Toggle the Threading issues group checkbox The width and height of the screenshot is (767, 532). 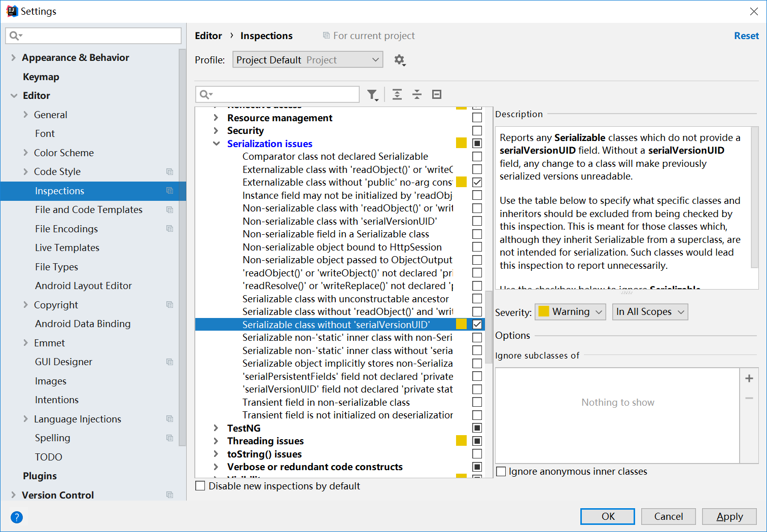477,441
